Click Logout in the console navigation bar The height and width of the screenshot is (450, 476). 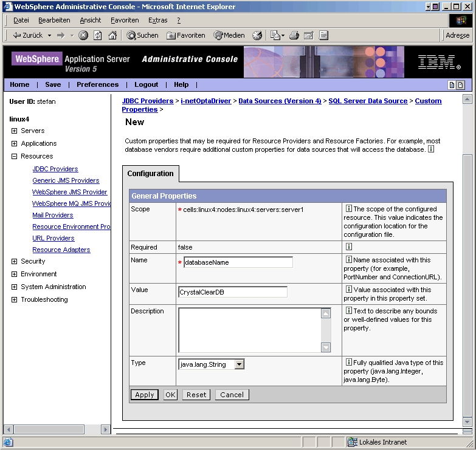coord(147,84)
